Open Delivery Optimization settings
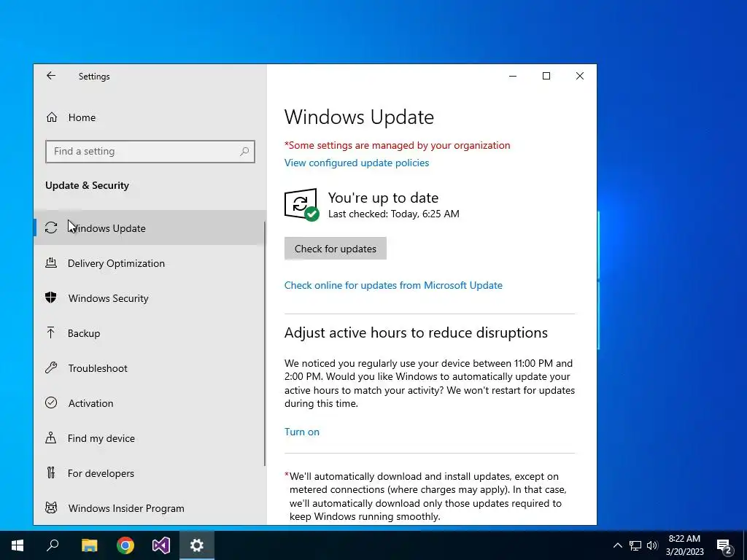 click(x=149, y=263)
